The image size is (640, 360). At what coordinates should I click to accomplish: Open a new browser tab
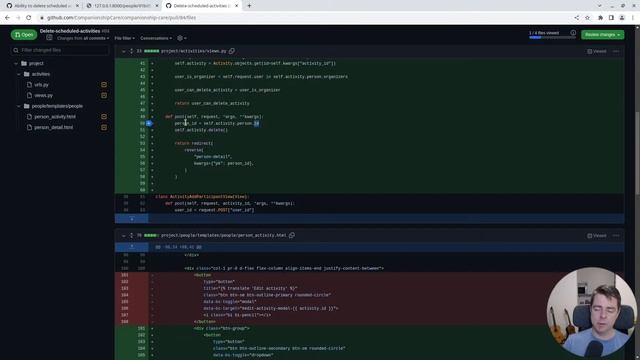(249, 6)
